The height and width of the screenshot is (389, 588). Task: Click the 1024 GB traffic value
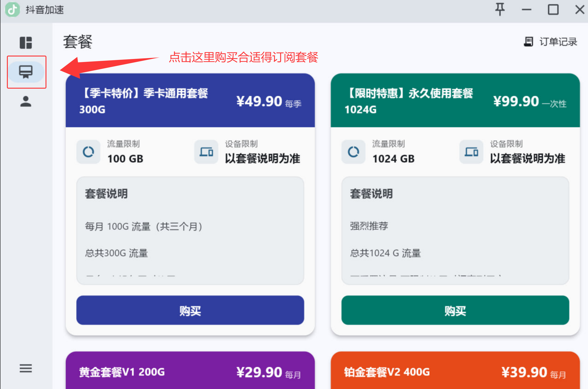[394, 159]
